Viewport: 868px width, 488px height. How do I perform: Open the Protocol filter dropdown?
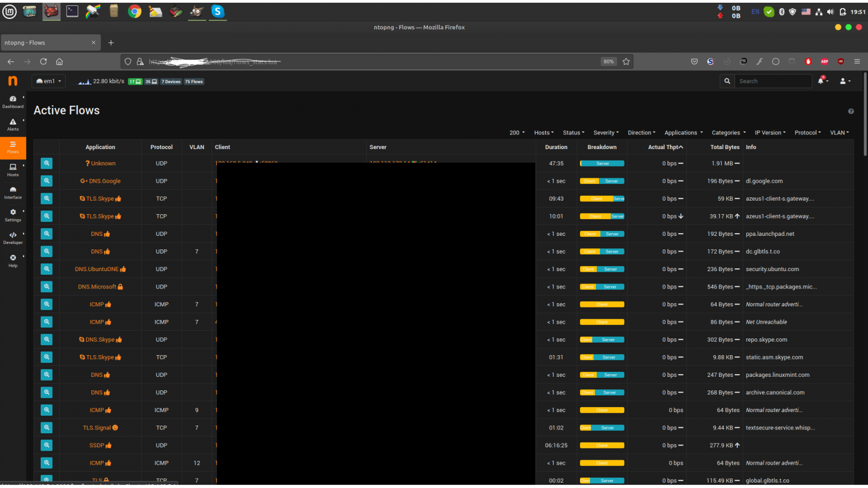coord(807,133)
